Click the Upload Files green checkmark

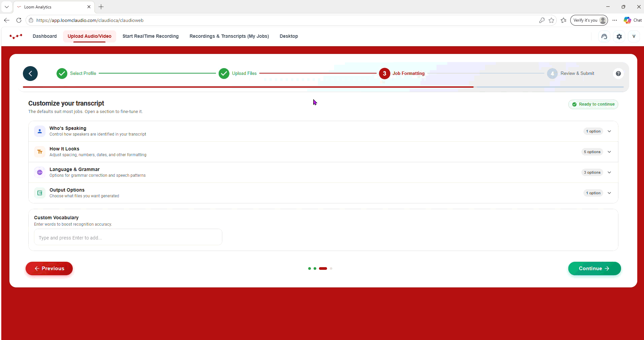[x=224, y=74]
